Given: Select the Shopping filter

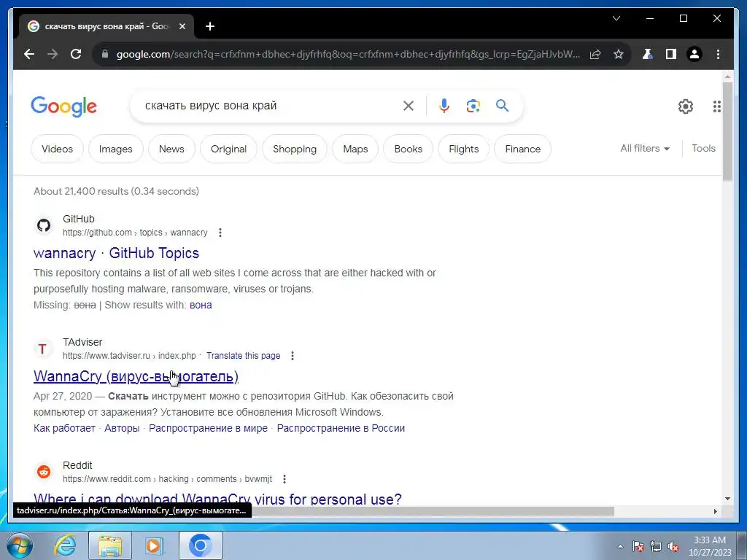Looking at the screenshot, I should [295, 149].
